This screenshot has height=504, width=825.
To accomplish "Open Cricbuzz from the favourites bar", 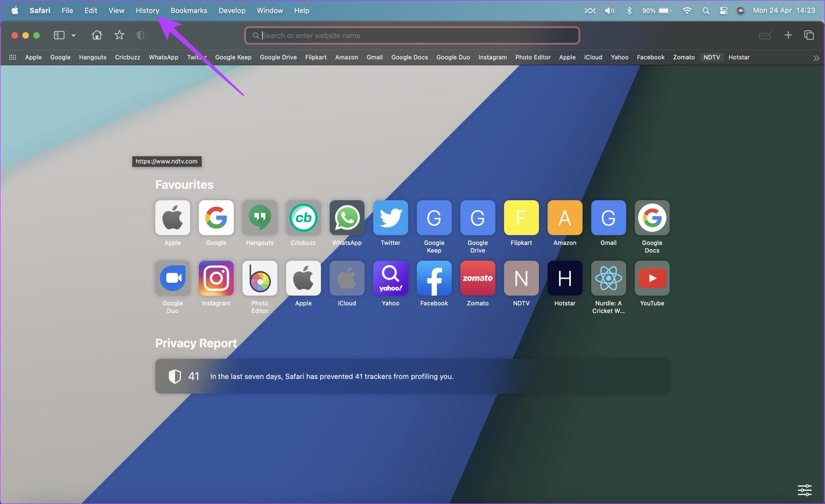I will pyautogui.click(x=128, y=57).
